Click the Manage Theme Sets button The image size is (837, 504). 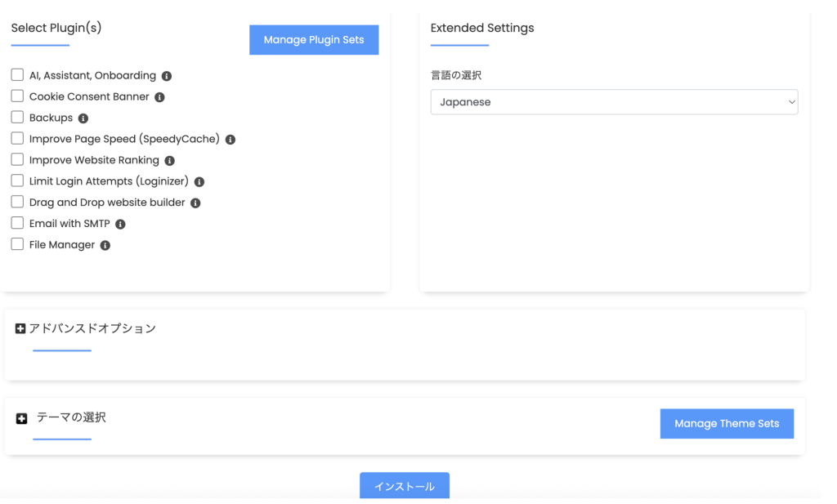tap(727, 424)
